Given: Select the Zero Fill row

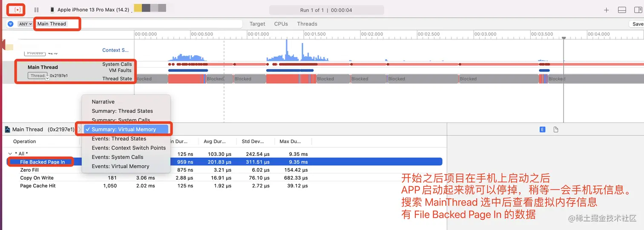Looking at the screenshot, I should point(225,170).
